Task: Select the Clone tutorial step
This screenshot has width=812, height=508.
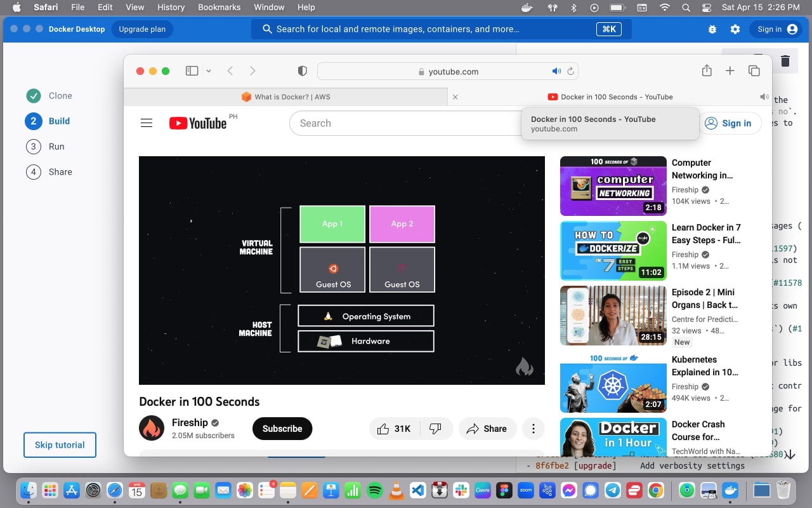Action: tap(49, 96)
